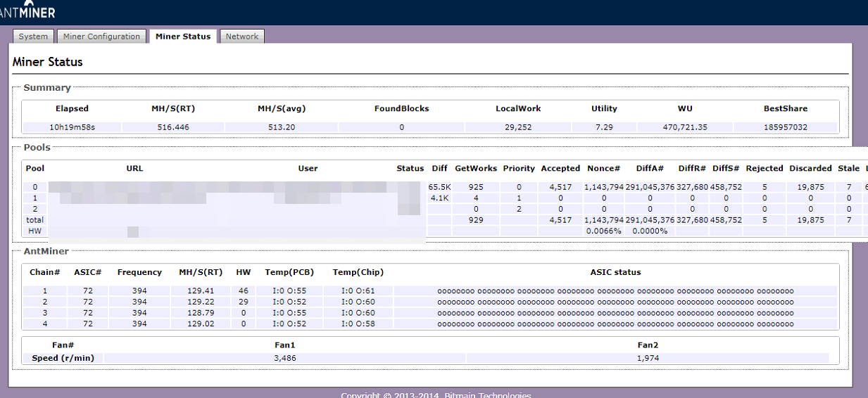Click the MH/S(RT) summary value 516.446
Viewport: 868px width, 398px height.
pyautogui.click(x=173, y=127)
